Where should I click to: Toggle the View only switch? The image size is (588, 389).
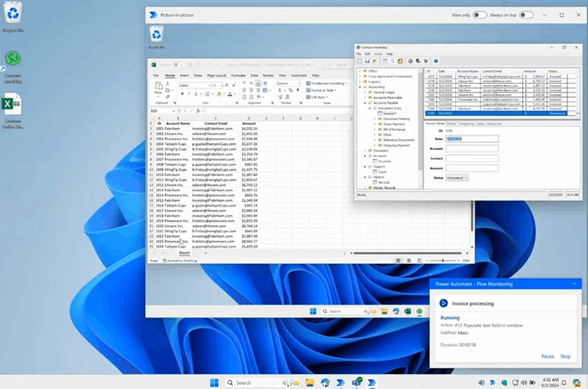[480, 15]
